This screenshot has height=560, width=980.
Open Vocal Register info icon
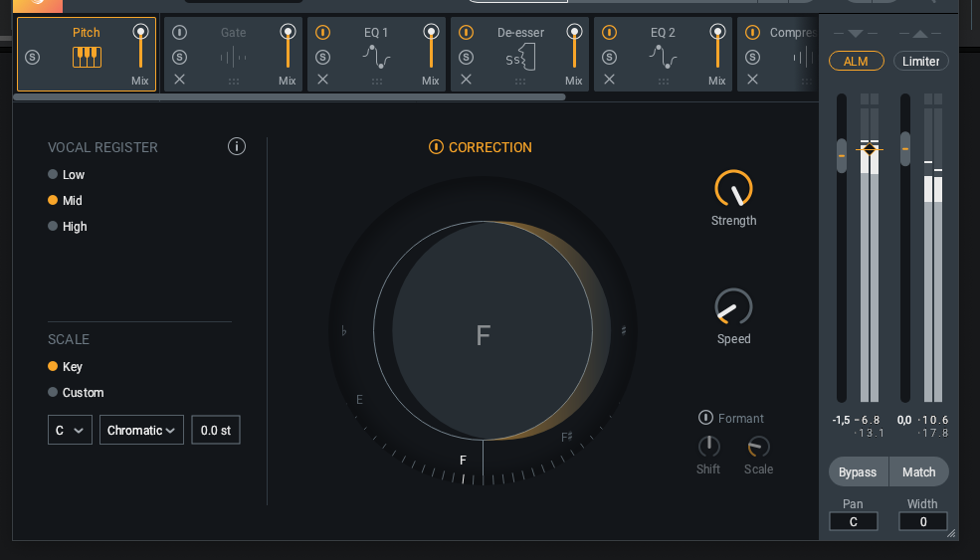[x=236, y=147]
